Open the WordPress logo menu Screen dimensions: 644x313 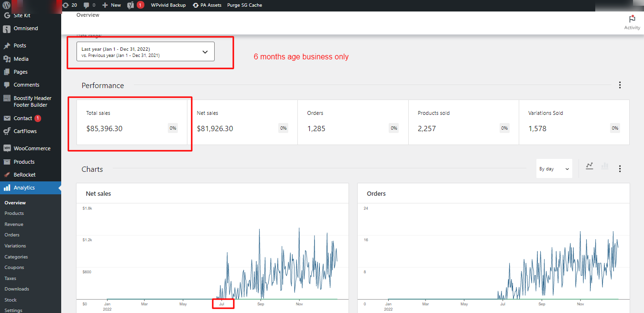pos(6,5)
